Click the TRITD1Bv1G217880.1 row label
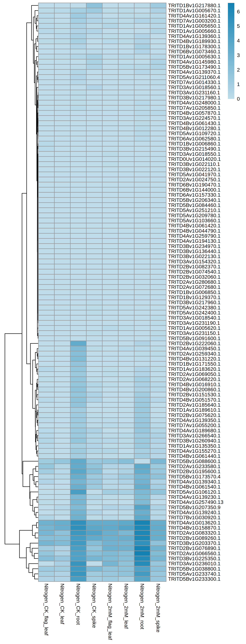Viewport: 246px width, 644px height. pos(194,6)
